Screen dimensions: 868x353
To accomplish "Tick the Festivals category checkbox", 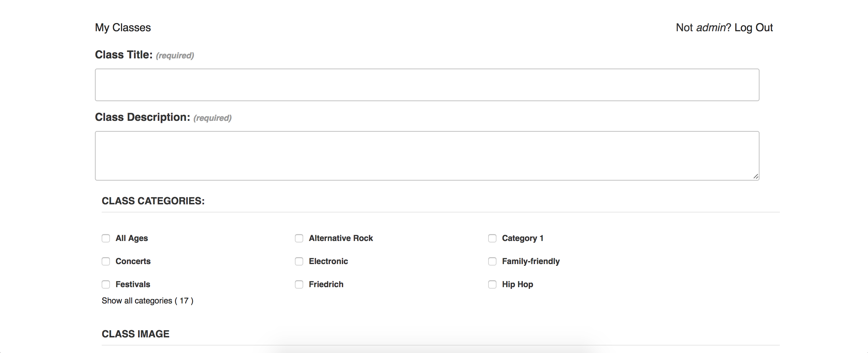I will coord(106,284).
